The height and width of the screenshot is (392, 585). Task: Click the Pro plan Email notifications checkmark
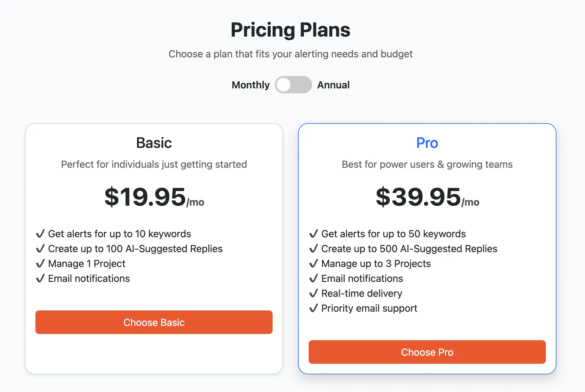click(314, 278)
